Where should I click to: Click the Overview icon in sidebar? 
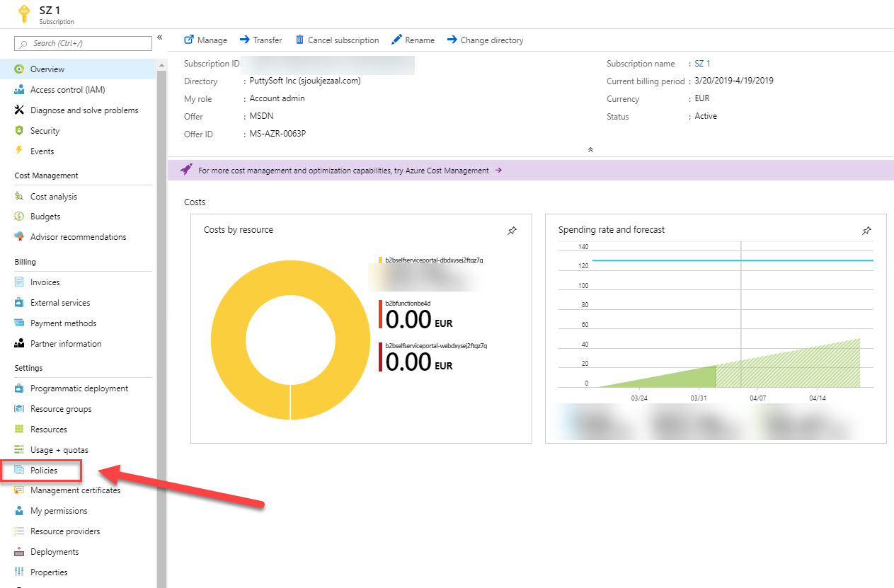[x=19, y=69]
